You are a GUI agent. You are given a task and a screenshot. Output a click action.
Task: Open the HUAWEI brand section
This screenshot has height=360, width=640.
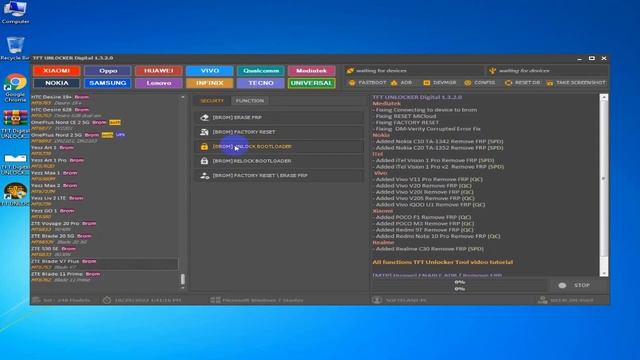coord(159,71)
